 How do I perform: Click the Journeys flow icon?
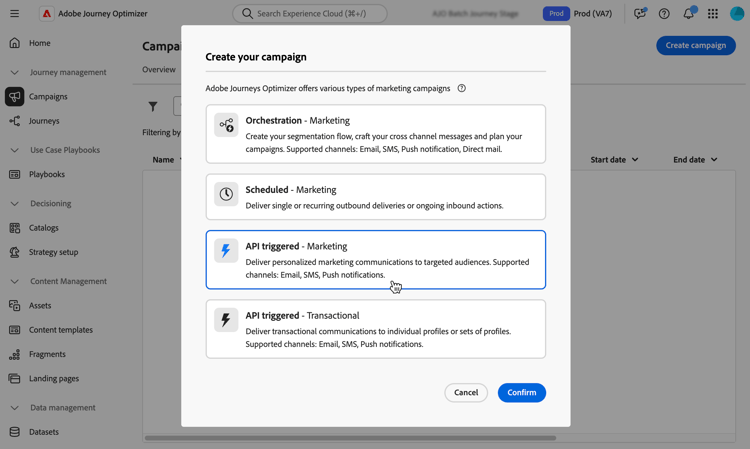point(14,121)
